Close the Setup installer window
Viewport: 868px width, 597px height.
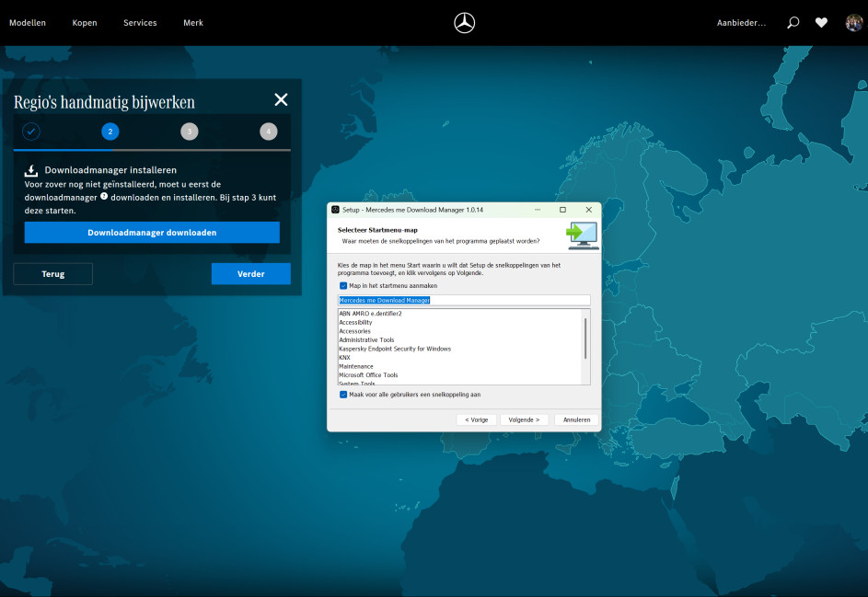pos(588,210)
